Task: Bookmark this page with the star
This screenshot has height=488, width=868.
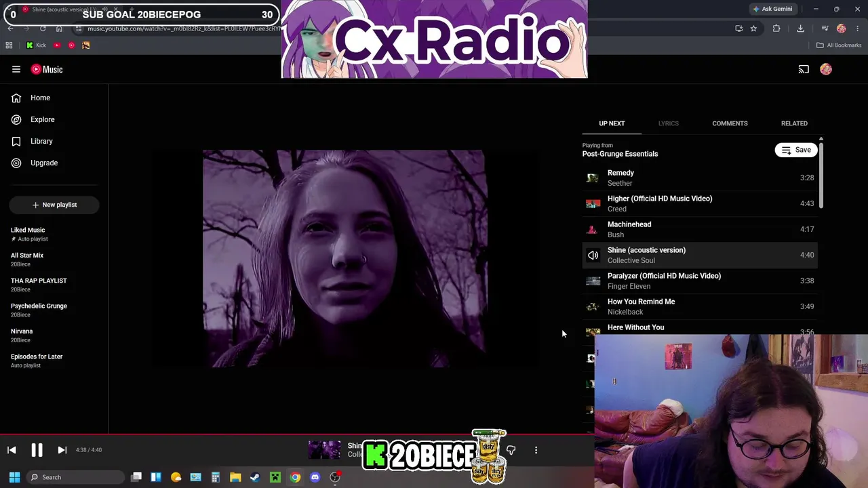Action: coord(753,28)
